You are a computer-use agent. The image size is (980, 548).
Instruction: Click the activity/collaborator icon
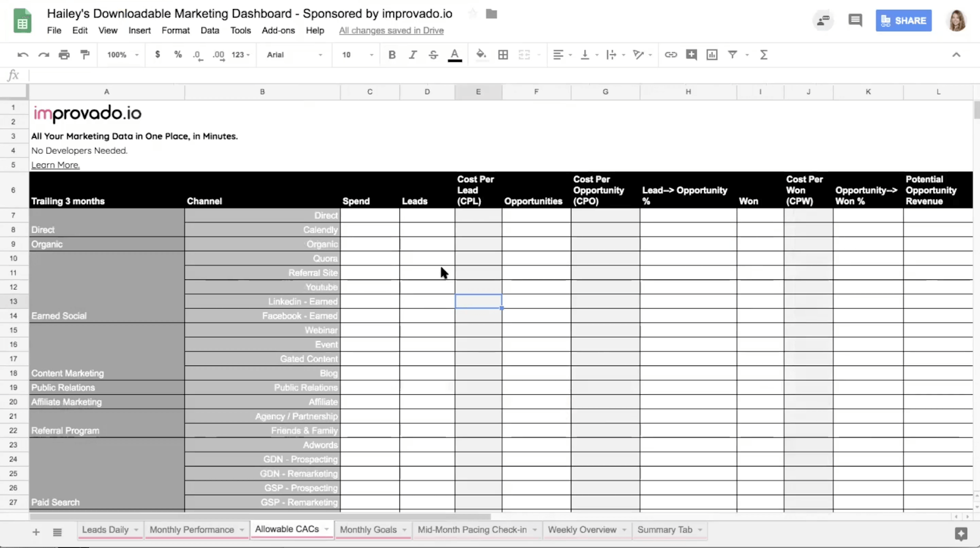click(823, 20)
